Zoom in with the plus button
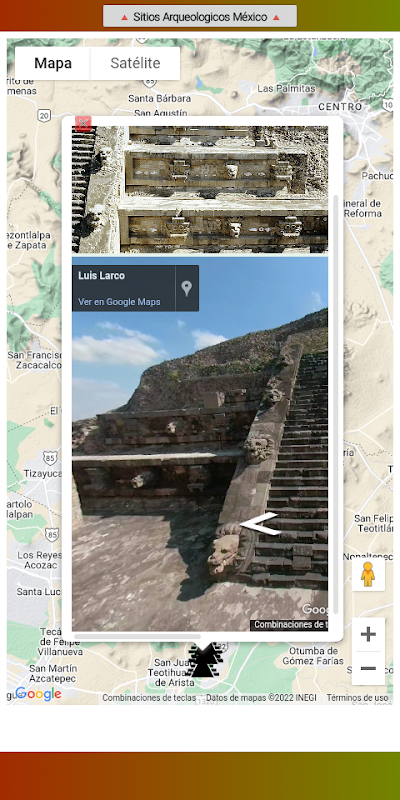This screenshot has height=800, width=400. 368,634
